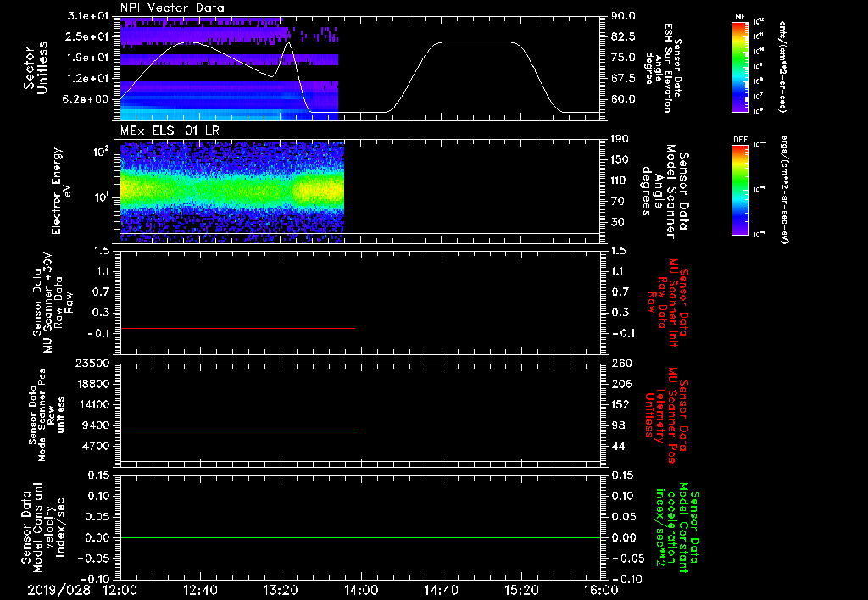Click the "67.5" elevation angle tick
This screenshot has width=868, height=600.
tap(623, 79)
